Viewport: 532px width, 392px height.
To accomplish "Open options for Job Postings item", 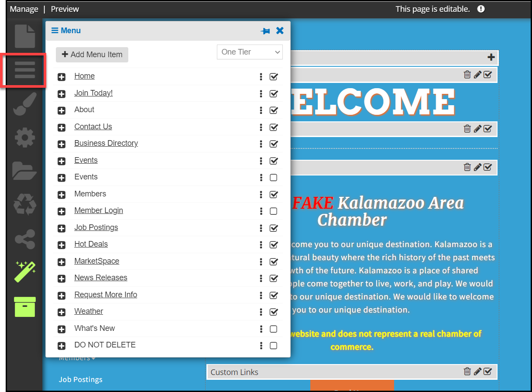I will pos(261,228).
